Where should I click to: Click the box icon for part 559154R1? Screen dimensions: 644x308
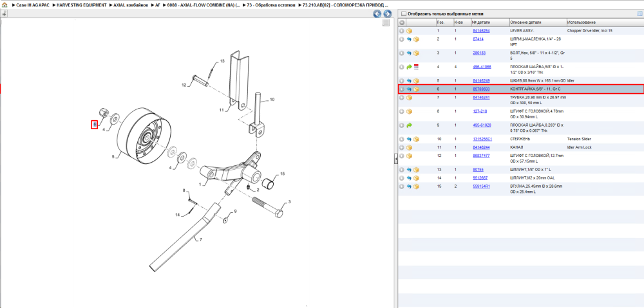coord(416,186)
